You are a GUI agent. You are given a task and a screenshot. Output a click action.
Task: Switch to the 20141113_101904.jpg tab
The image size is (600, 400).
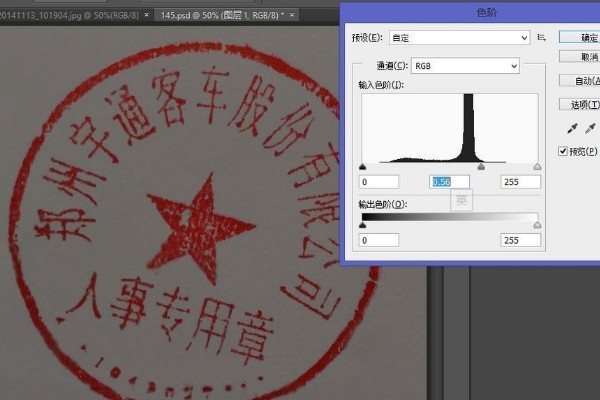68,16
